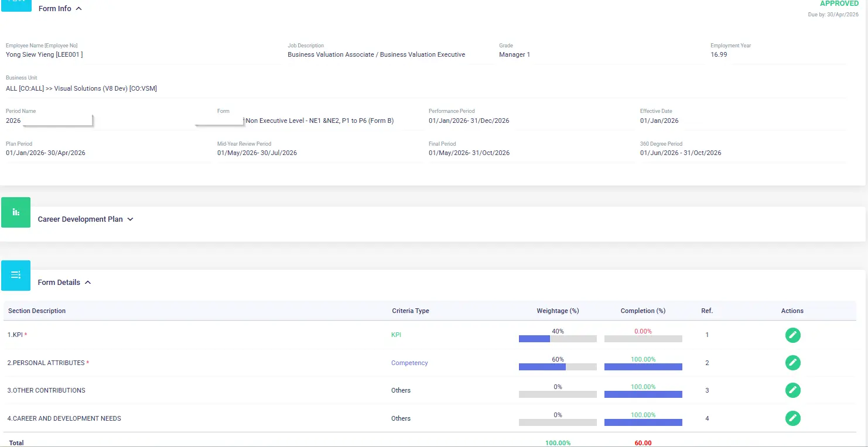This screenshot has width=868, height=447.
Task: Collapse the Form Info section
Action: tap(79, 9)
